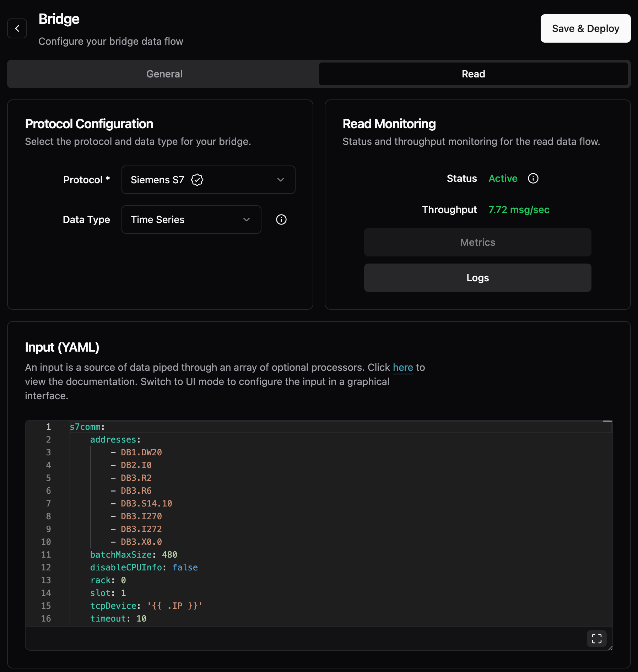This screenshot has height=672, width=638.
Task: Click the info icon beside Data Type
Action: 281,220
